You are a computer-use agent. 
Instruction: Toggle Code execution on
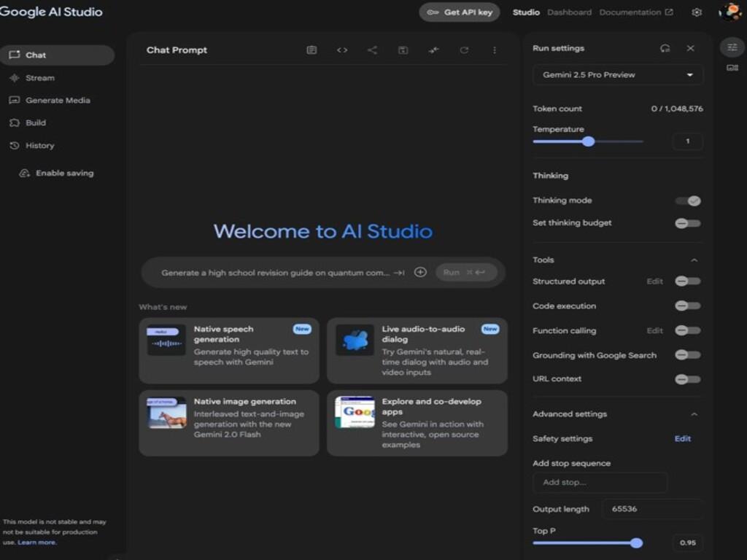tap(688, 306)
